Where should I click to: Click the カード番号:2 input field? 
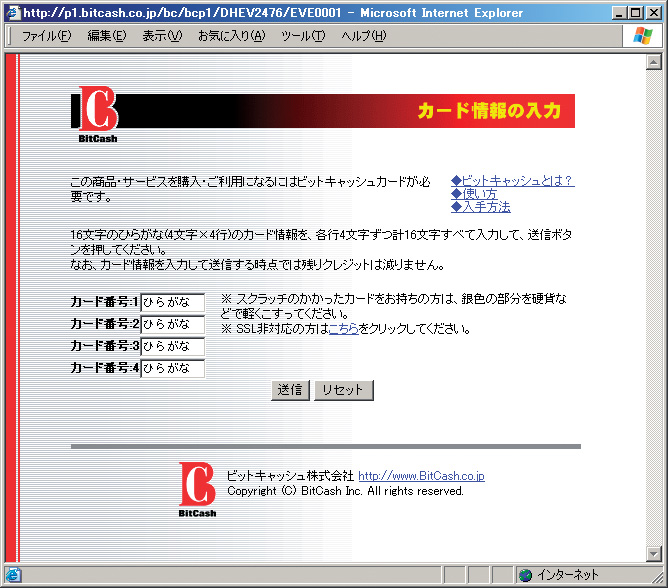pyautogui.click(x=173, y=324)
